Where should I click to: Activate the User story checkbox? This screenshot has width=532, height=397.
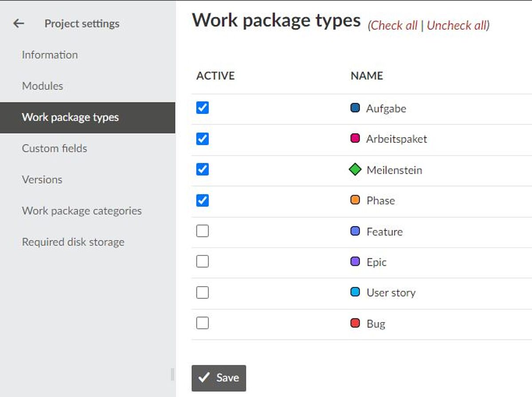(x=203, y=293)
